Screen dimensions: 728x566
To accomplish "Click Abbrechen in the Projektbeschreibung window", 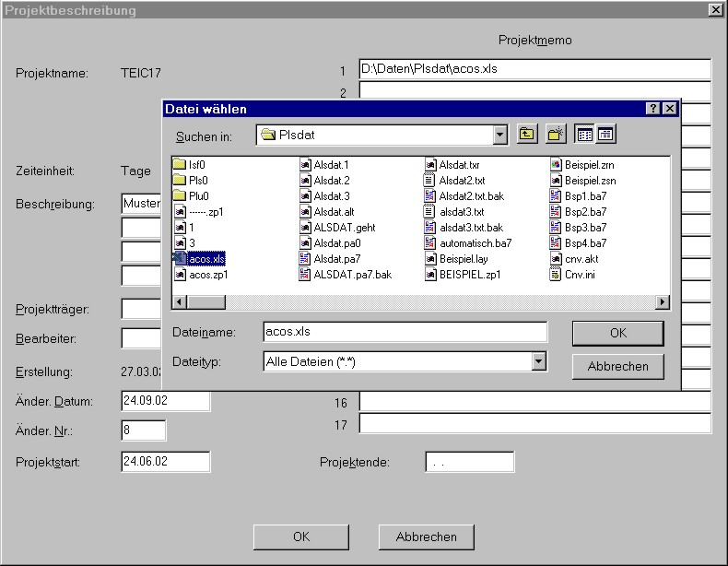I will click(x=427, y=537).
